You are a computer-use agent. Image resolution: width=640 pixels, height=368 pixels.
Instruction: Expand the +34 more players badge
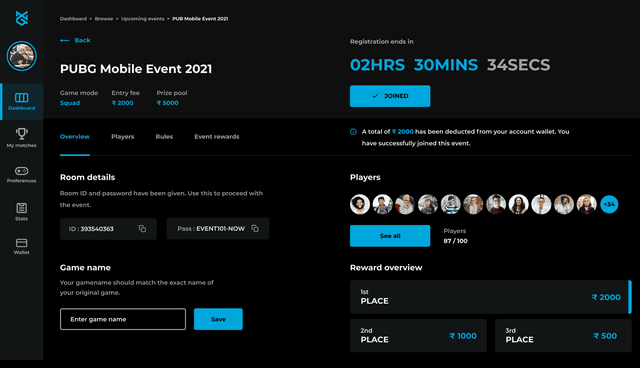(x=609, y=204)
